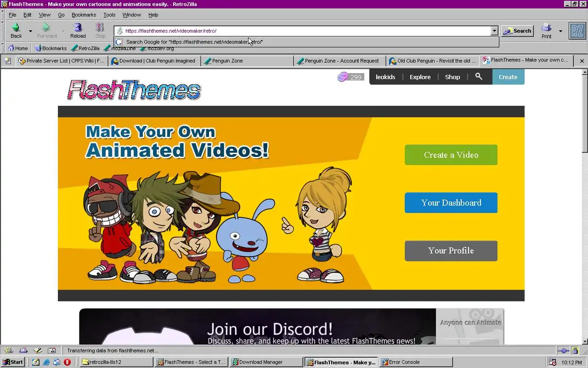Viewport: 588px width, 368px height.
Task: Switch to Old Club Penguin tab
Action: 433,61
